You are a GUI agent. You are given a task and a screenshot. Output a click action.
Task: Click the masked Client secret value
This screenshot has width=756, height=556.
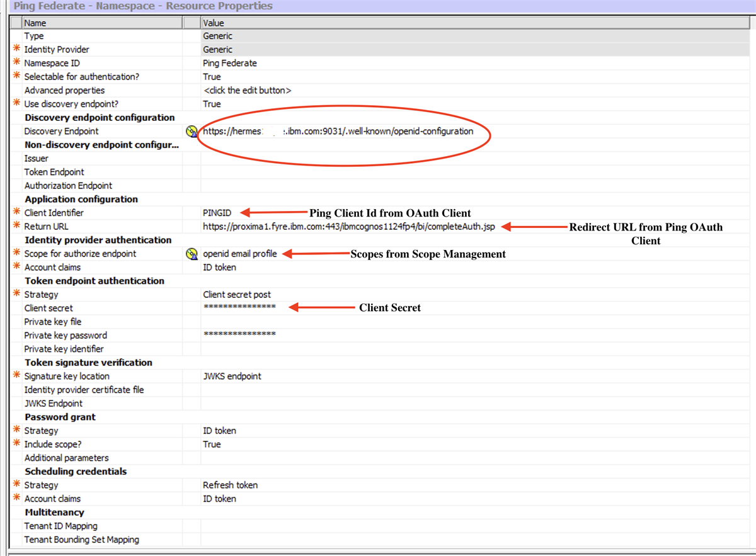pos(239,307)
